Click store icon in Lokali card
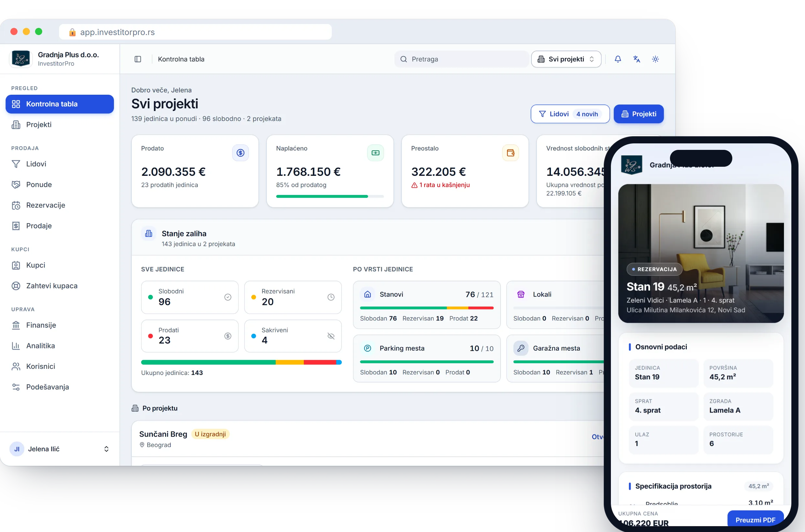 [x=521, y=294]
